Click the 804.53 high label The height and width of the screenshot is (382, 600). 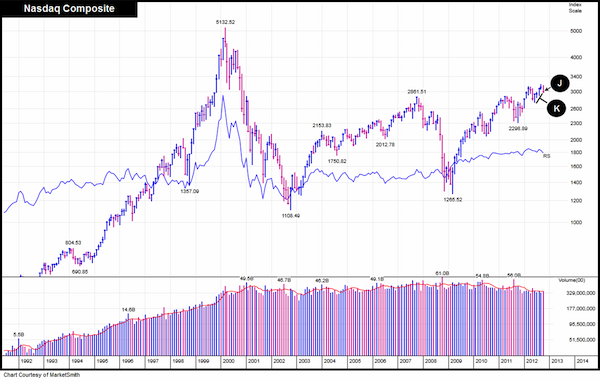(x=73, y=243)
